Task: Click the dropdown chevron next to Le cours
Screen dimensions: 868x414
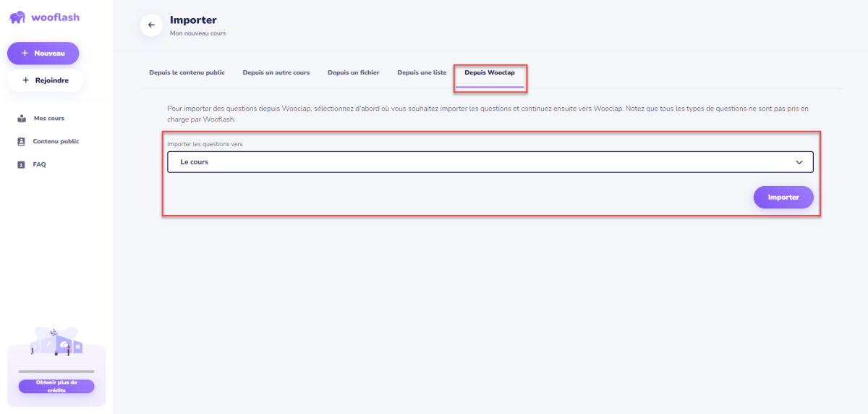Action: click(x=799, y=162)
